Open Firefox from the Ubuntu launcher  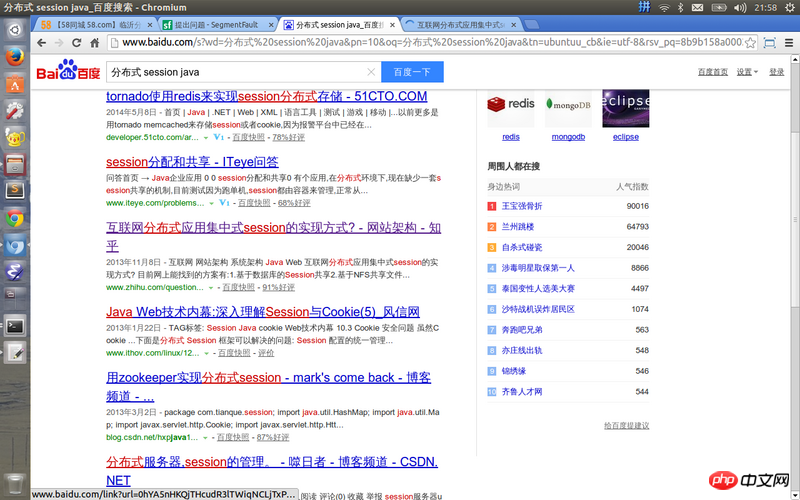point(15,56)
